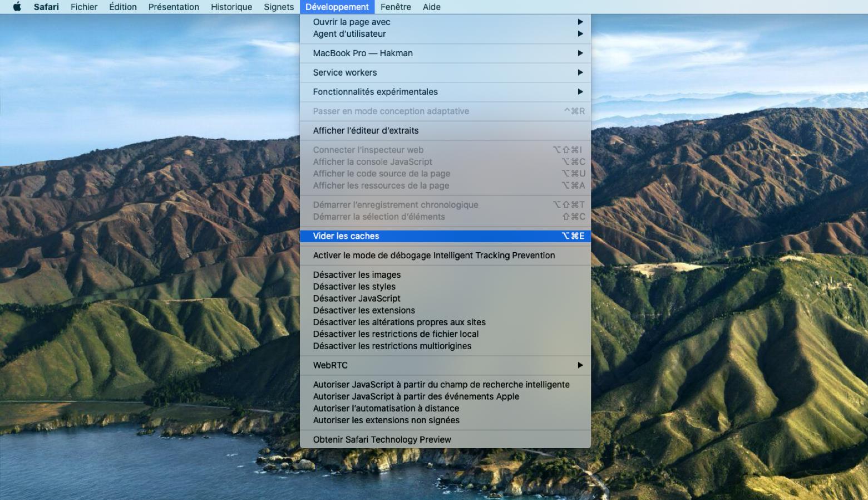Click Passer en mode conception adaptative

coord(445,111)
